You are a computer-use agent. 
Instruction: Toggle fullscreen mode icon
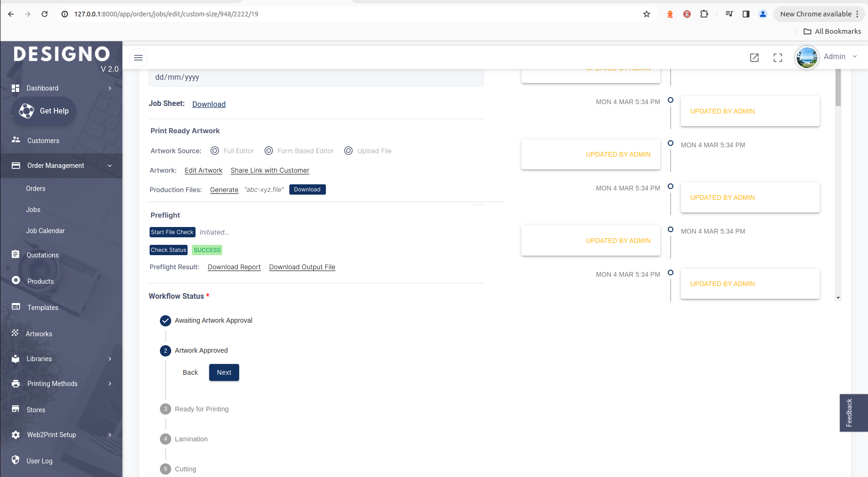tap(778, 58)
